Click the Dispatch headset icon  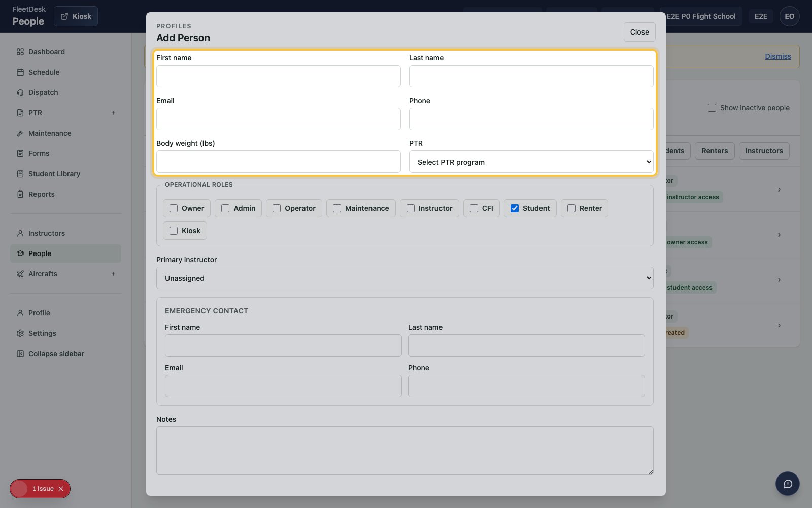[x=20, y=92]
